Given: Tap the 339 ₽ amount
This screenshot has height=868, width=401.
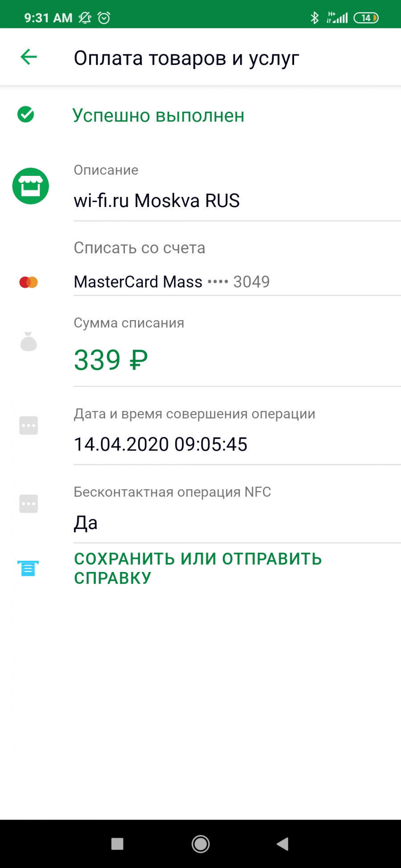Looking at the screenshot, I should (x=111, y=360).
